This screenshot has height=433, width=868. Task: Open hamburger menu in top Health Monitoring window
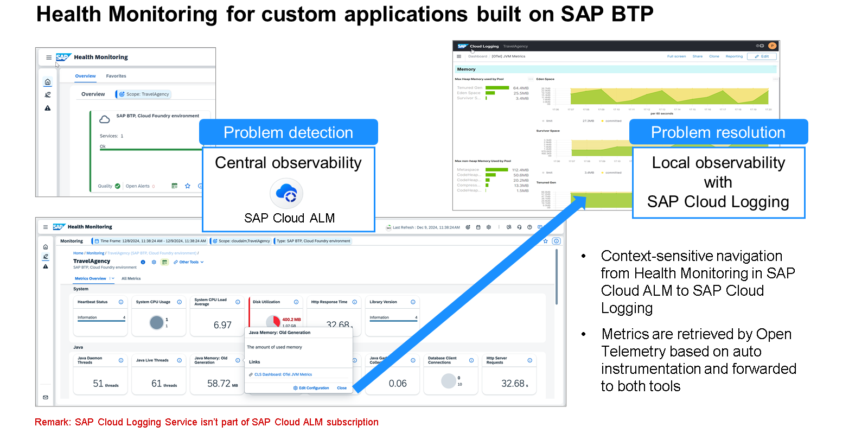tap(49, 57)
